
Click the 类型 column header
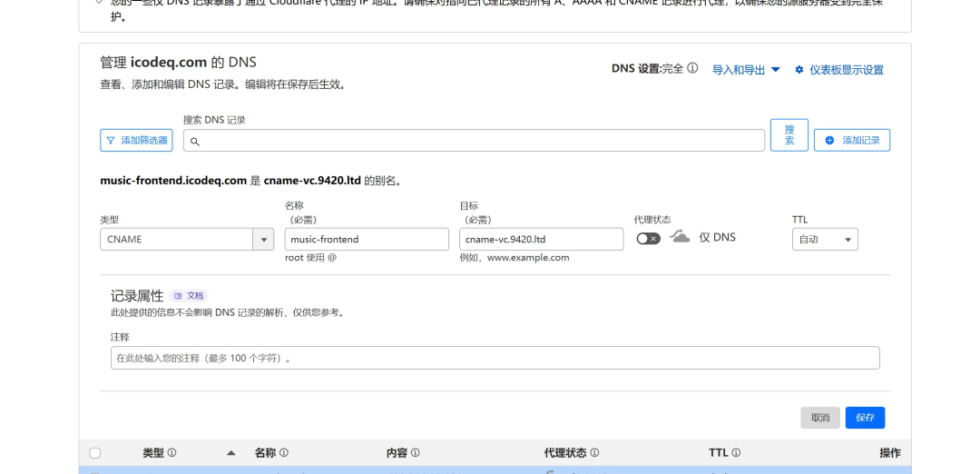(153, 453)
